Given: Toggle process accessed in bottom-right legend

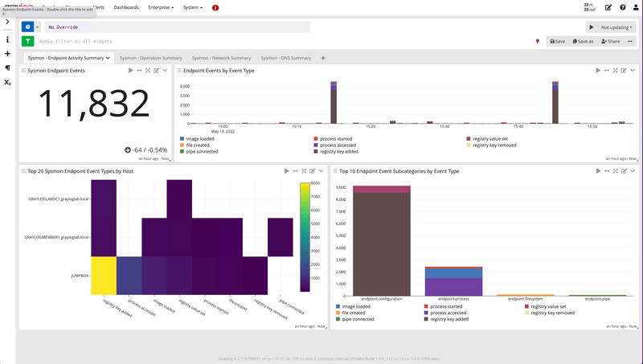Looking at the screenshot, I should [445, 313].
